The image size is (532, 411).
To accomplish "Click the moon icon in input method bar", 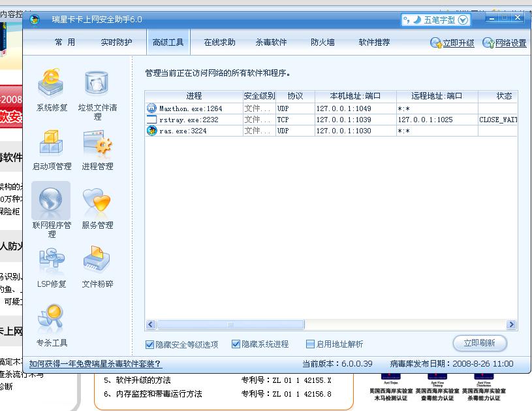I will point(417,20).
